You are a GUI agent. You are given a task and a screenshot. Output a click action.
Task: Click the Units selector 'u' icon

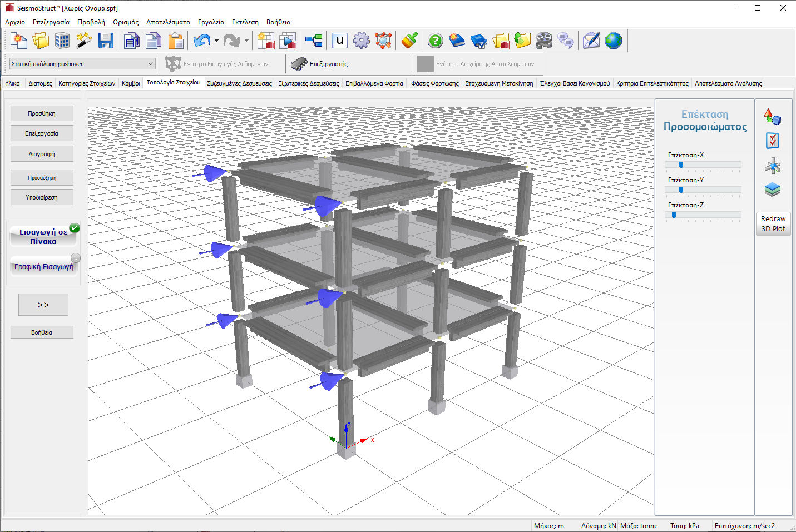click(x=340, y=41)
